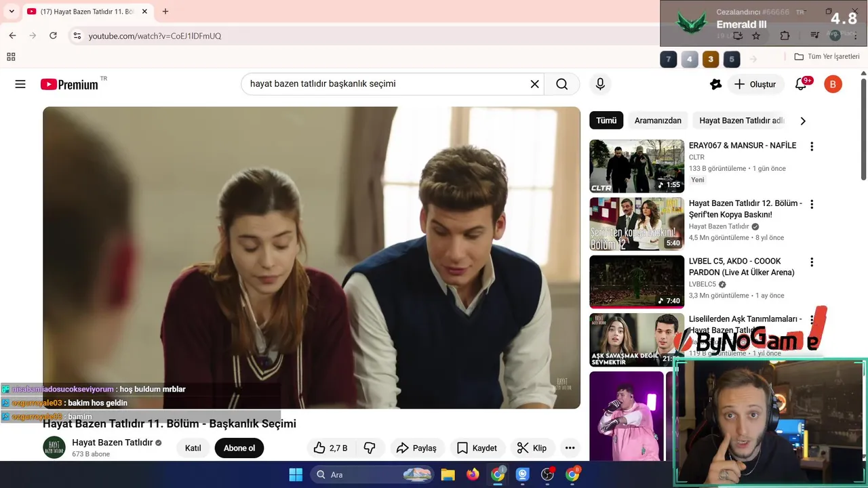Image resolution: width=868 pixels, height=488 pixels.
Task: Dislike the video with thumbs down
Action: click(370, 448)
